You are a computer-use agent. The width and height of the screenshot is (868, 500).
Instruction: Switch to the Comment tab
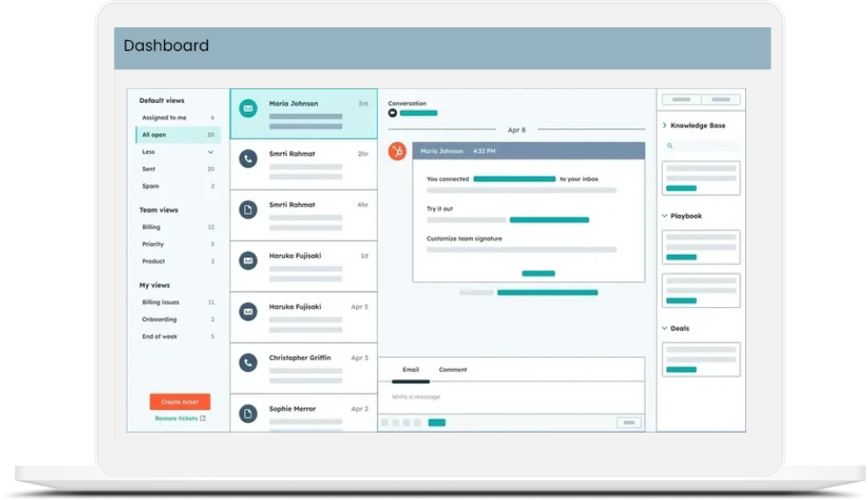click(453, 370)
